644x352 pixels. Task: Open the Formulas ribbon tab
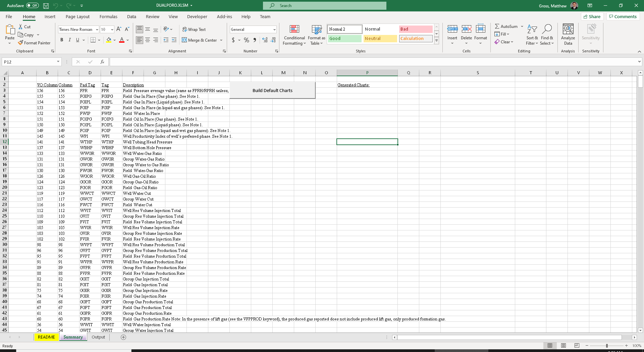click(108, 17)
